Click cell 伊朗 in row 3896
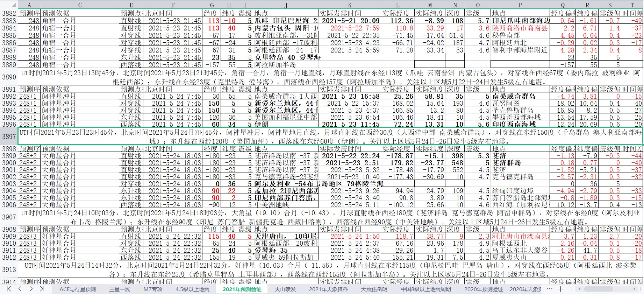The image size is (644, 294). click(x=286, y=124)
